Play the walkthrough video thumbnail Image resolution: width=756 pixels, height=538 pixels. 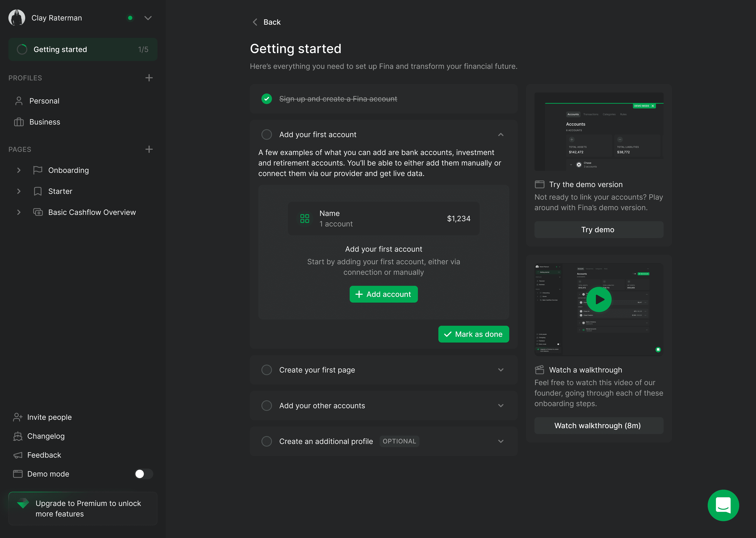coord(599,299)
